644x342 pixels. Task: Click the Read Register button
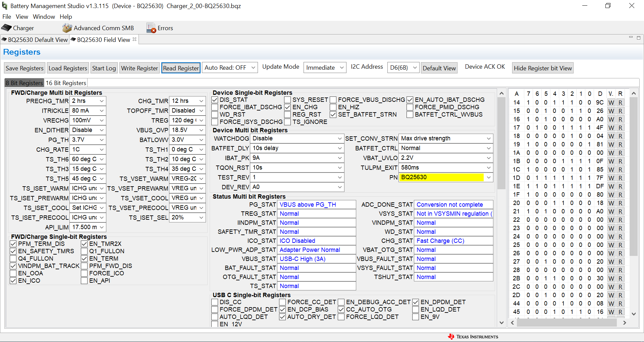click(181, 68)
